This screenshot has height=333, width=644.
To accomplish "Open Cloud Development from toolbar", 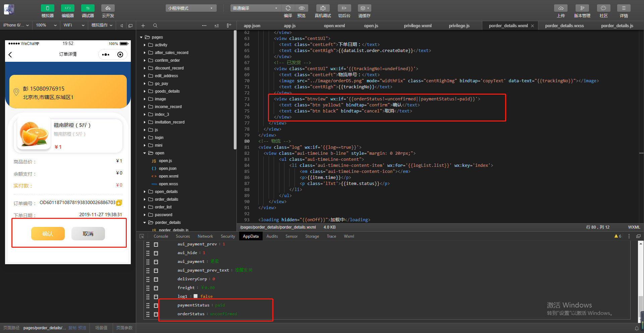I will [x=108, y=8].
